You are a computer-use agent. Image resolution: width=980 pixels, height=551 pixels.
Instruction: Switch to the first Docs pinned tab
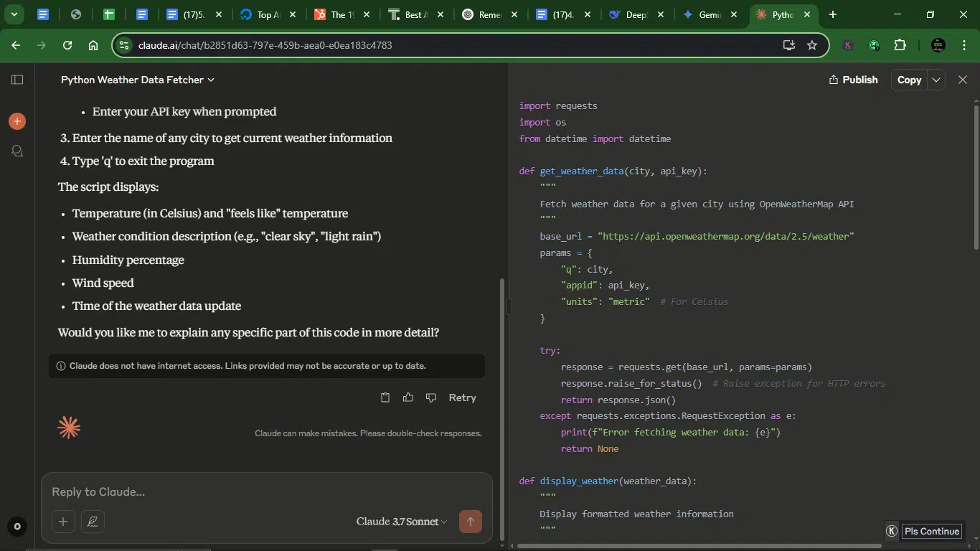tap(43, 14)
